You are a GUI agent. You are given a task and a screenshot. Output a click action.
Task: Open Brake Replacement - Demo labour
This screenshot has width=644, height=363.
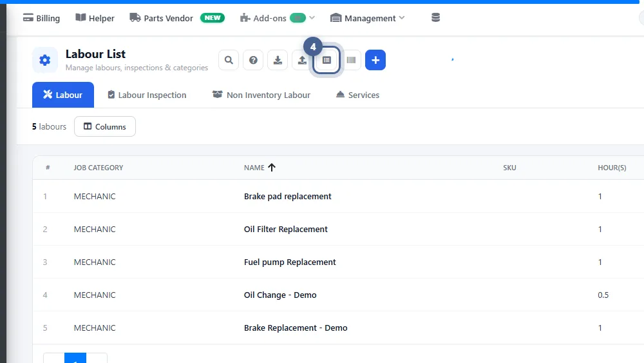(296, 328)
